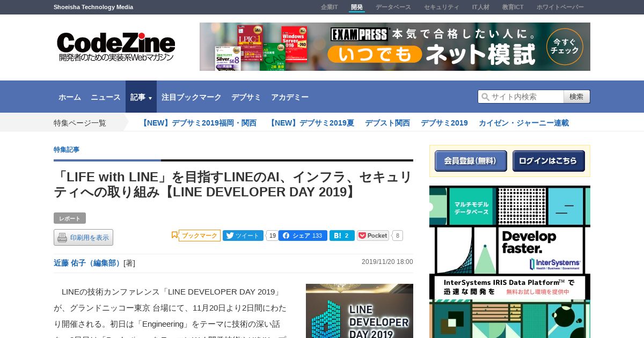Click 特集記事 category link
The height and width of the screenshot is (338, 644).
click(67, 150)
